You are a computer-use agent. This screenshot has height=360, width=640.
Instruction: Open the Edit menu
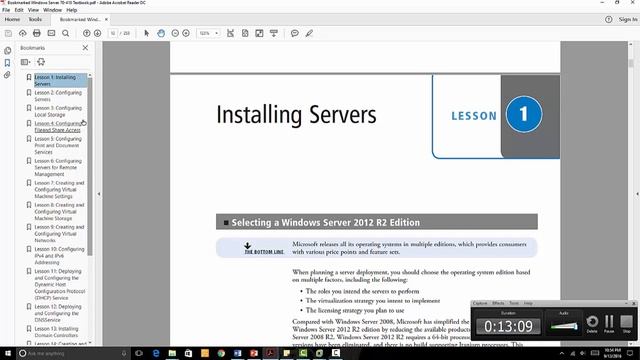19,10
